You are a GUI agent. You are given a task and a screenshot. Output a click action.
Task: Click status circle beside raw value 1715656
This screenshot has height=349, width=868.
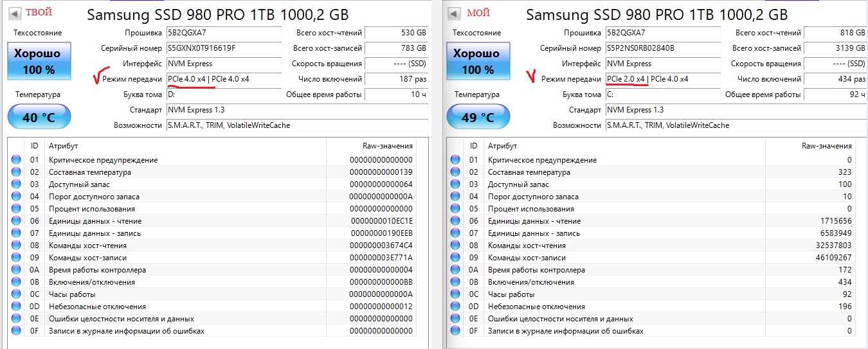[x=455, y=221]
